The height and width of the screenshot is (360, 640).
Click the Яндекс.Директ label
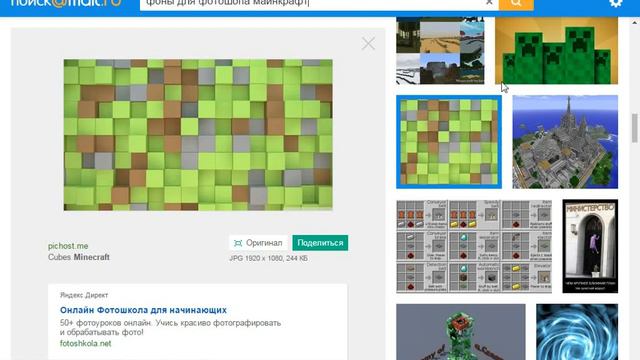point(84,295)
